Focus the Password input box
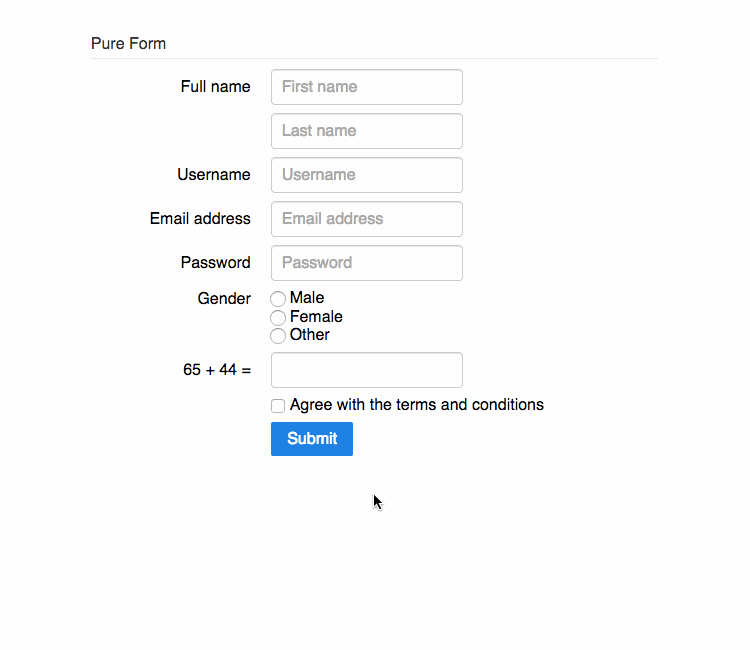This screenshot has height=650, width=750. coord(366,263)
